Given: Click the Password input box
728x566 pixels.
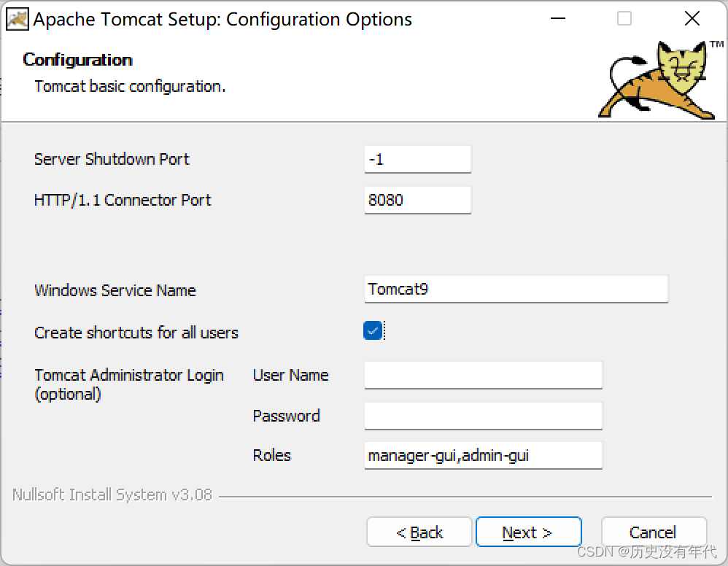Looking at the screenshot, I should [x=484, y=416].
